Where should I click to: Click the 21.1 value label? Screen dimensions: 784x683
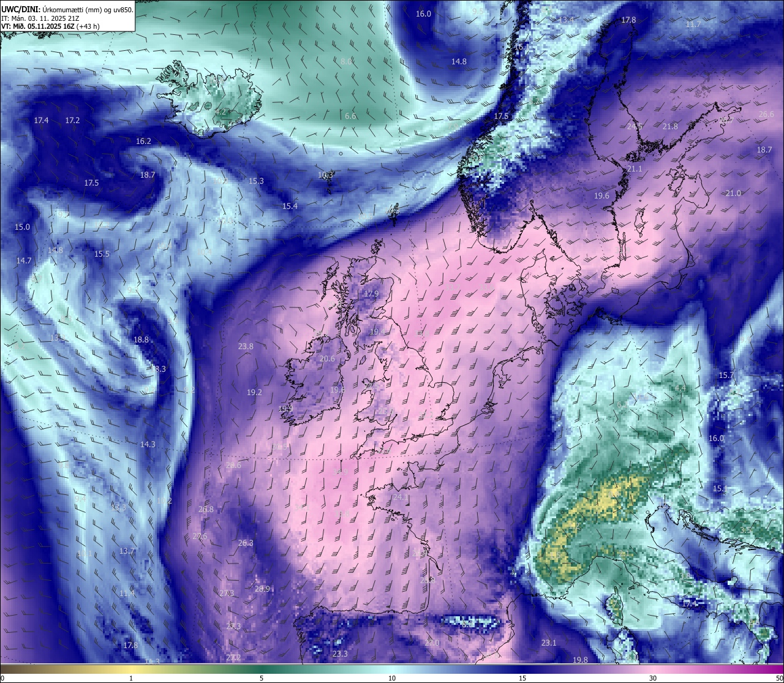pyautogui.click(x=634, y=168)
